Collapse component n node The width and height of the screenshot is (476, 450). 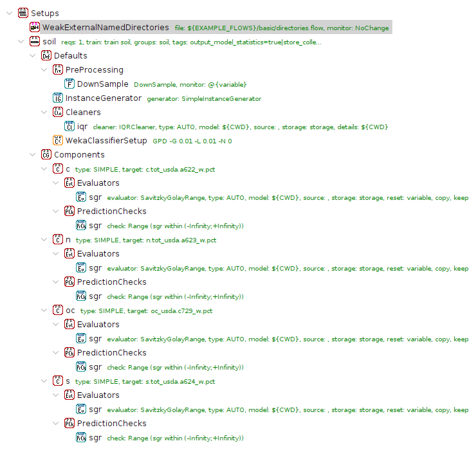click(x=44, y=239)
